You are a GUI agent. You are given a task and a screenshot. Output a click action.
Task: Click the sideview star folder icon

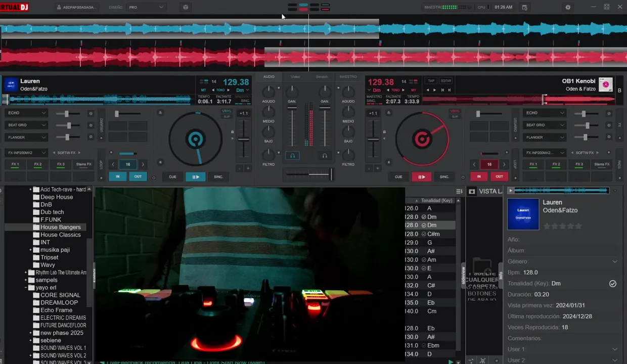point(472,191)
